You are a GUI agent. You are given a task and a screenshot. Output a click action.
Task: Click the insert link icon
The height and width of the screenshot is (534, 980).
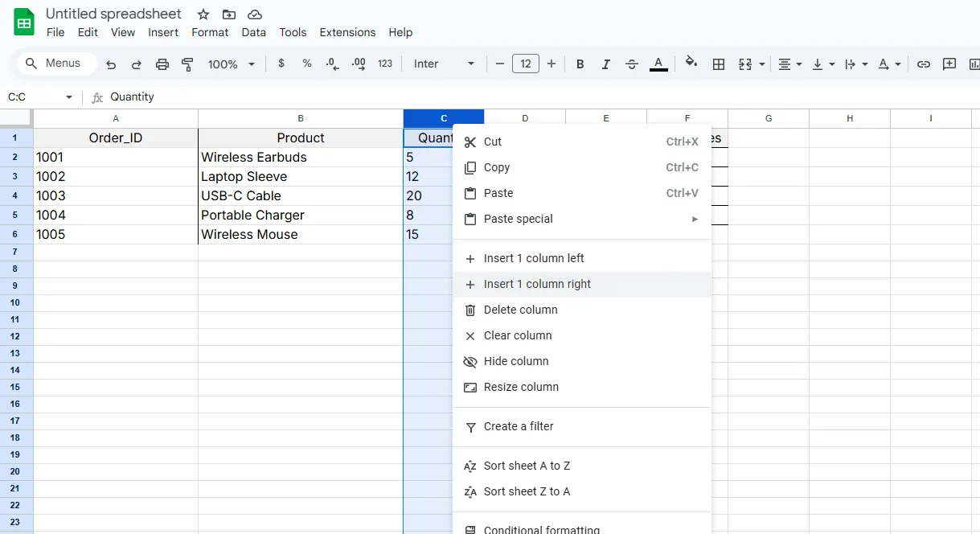[x=924, y=64]
